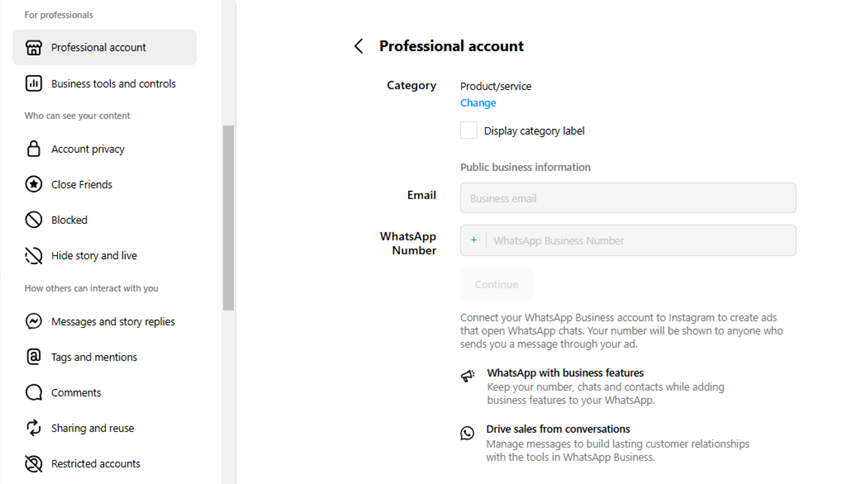Click the Comments speech bubble icon
This screenshot has height=484, width=865.
tap(34, 392)
